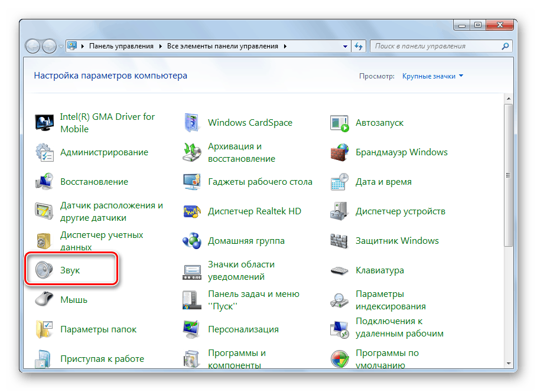Open the Клавиатура link
The image size is (537, 392).
379,270
